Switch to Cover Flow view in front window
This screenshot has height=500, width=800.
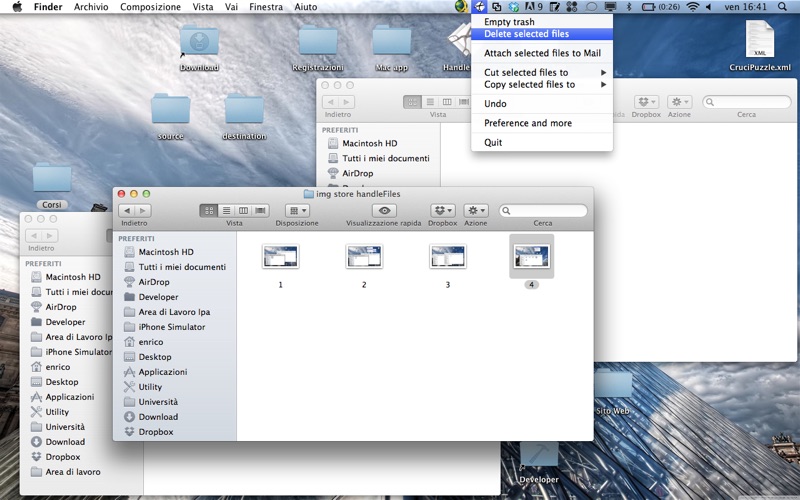(x=261, y=210)
